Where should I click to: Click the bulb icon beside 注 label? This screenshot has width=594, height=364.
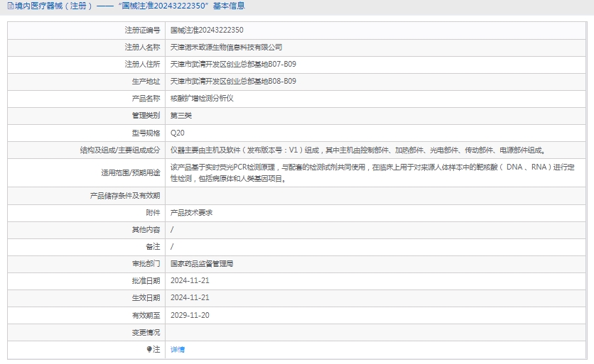tap(149, 349)
